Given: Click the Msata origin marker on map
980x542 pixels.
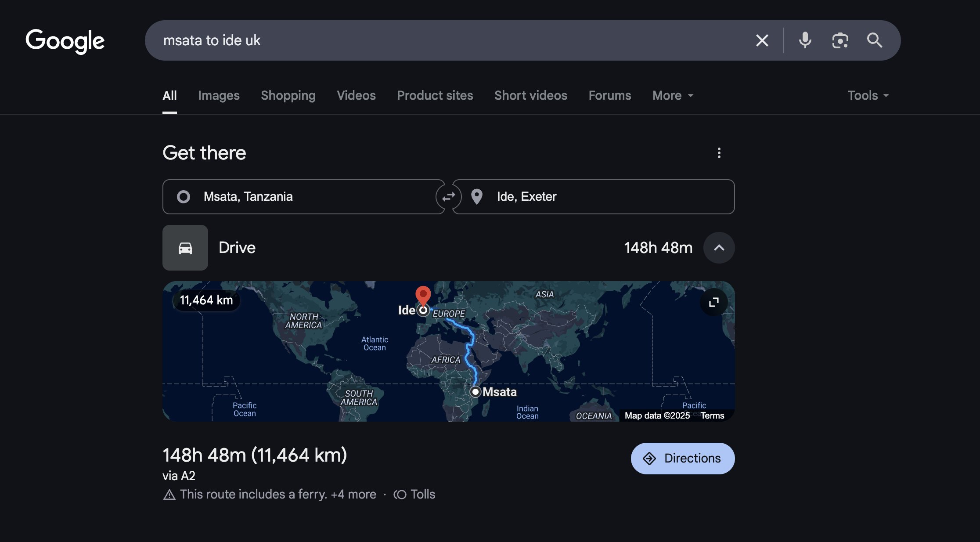Looking at the screenshot, I should (475, 392).
